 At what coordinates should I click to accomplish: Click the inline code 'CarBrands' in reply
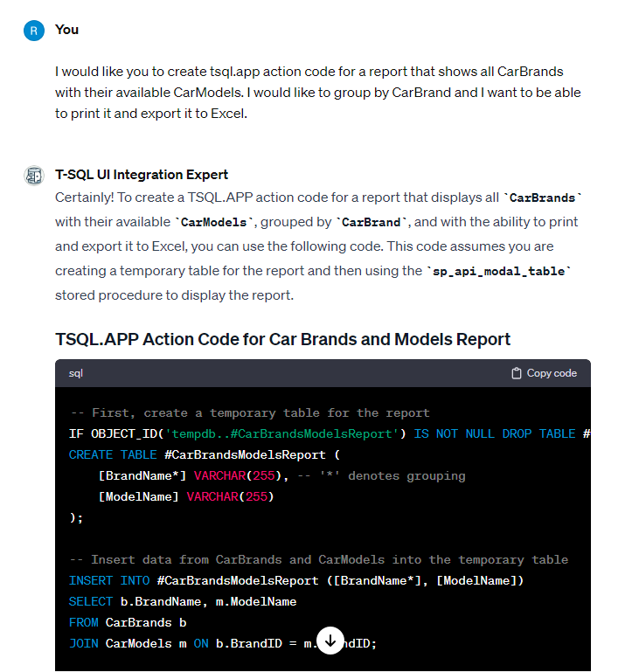click(x=542, y=198)
